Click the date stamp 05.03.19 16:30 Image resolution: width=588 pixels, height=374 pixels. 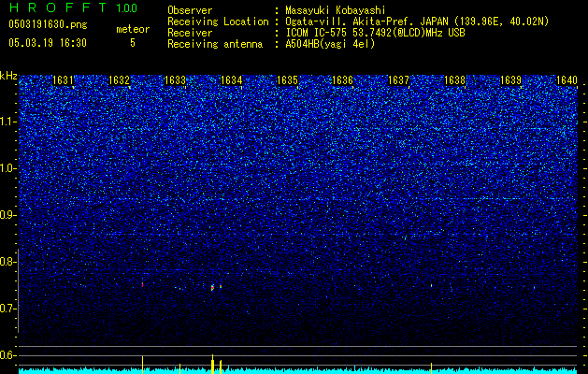[x=48, y=43]
